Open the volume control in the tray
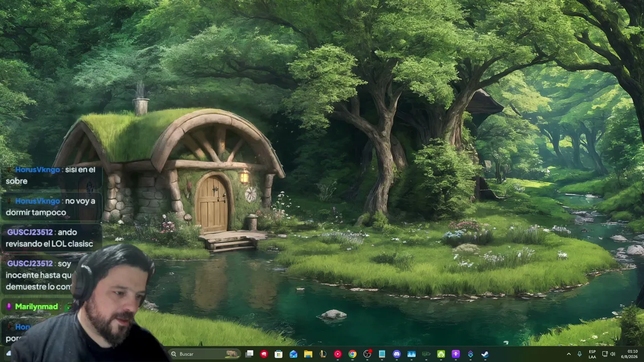Screen dimensions: 644x362 click(613, 354)
